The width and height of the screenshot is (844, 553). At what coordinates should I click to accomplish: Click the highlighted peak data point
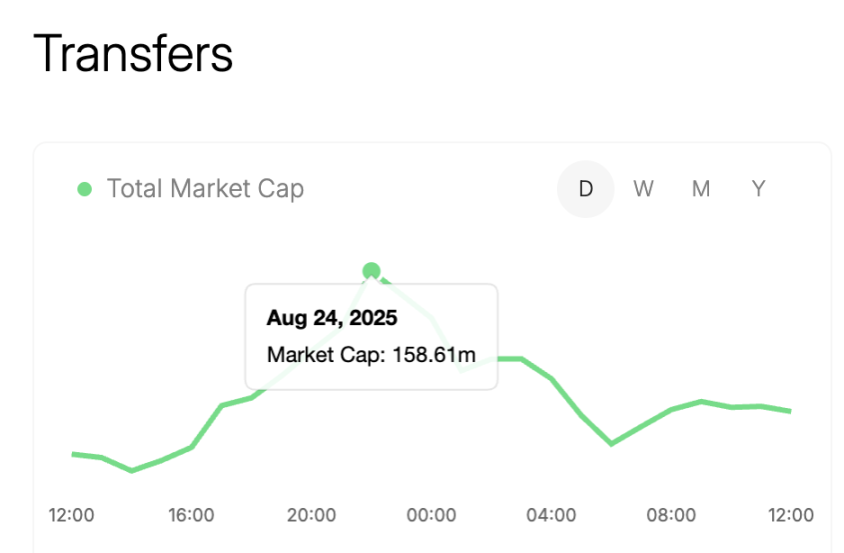click(x=372, y=270)
